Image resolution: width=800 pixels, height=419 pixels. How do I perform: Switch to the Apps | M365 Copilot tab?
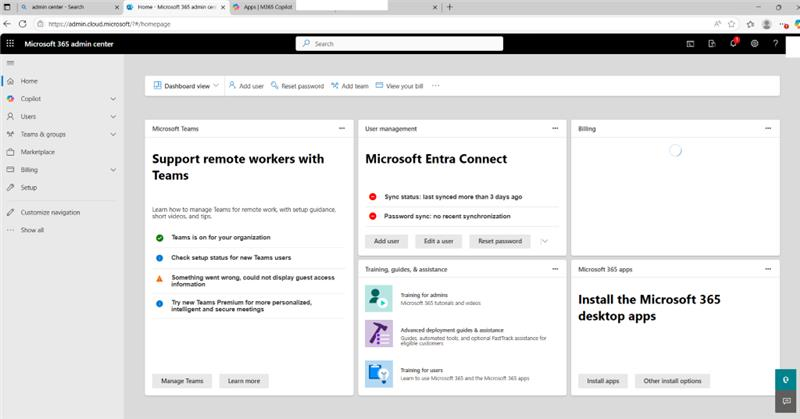(268, 7)
